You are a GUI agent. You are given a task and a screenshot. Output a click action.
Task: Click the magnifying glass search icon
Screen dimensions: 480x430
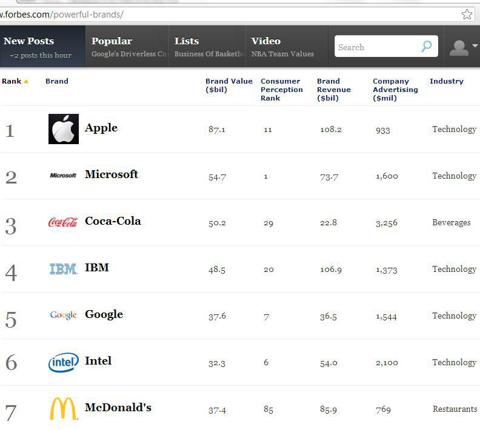click(426, 46)
